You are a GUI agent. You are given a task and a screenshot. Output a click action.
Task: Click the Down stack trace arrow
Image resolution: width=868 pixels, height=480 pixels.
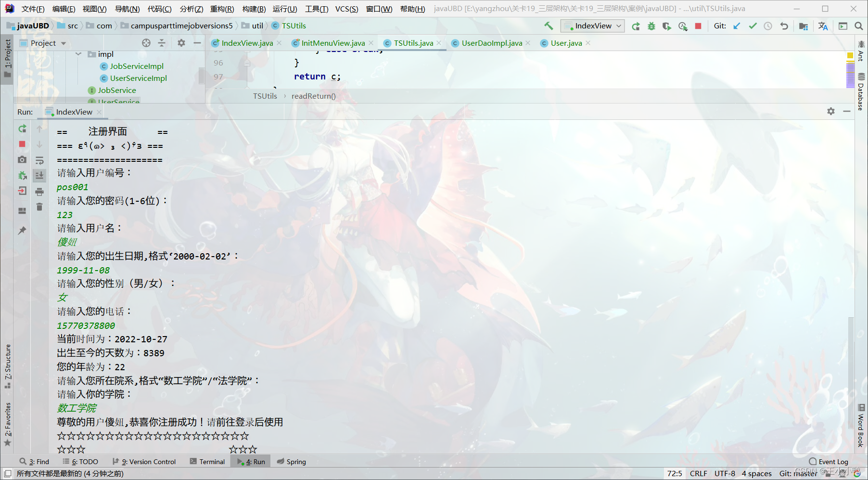pyautogui.click(x=39, y=144)
